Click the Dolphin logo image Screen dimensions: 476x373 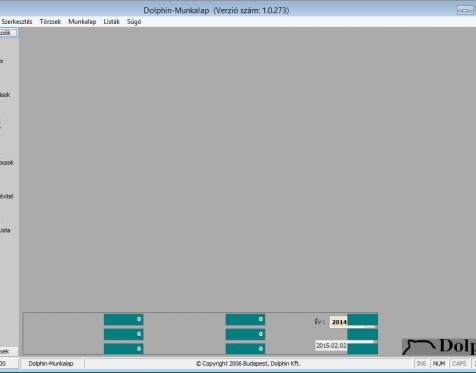coord(439,347)
